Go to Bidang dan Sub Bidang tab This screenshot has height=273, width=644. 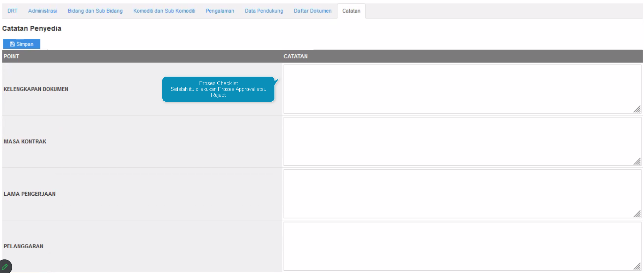point(95,11)
